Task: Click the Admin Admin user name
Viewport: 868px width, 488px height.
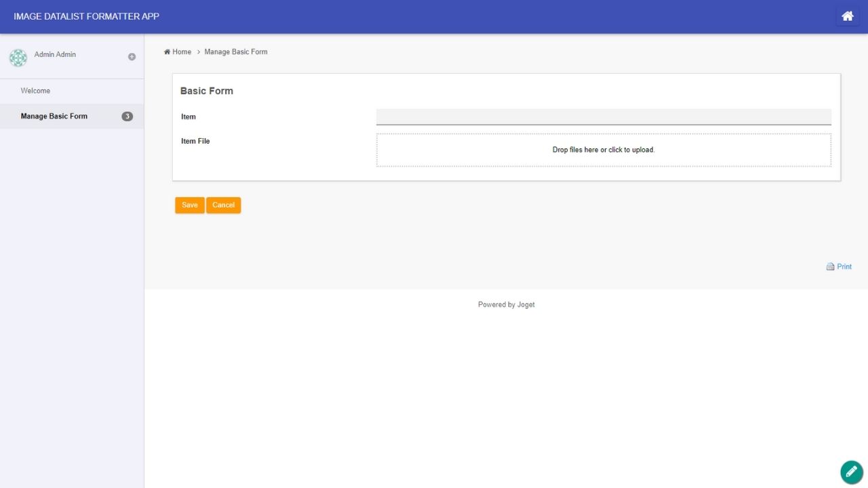Action: tap(55, 55)
